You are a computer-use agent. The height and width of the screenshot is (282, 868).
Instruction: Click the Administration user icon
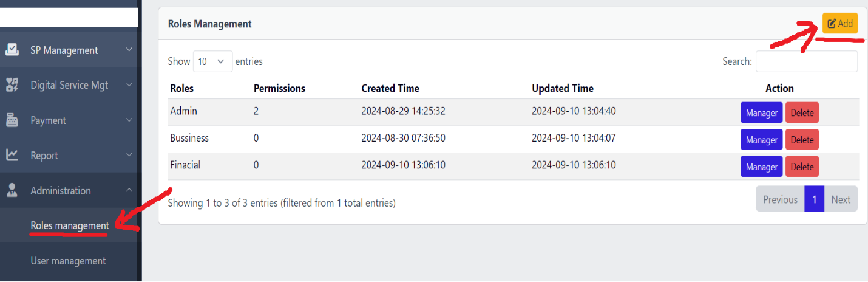[12, 190]
